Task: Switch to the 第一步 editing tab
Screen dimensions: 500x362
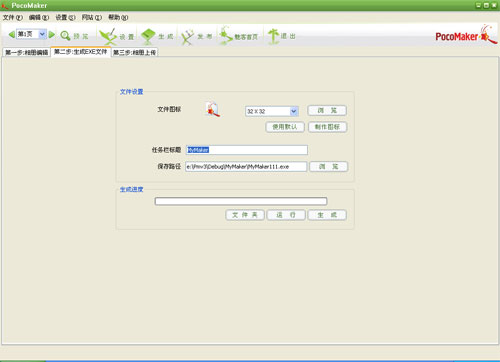Action: [27, 52]
